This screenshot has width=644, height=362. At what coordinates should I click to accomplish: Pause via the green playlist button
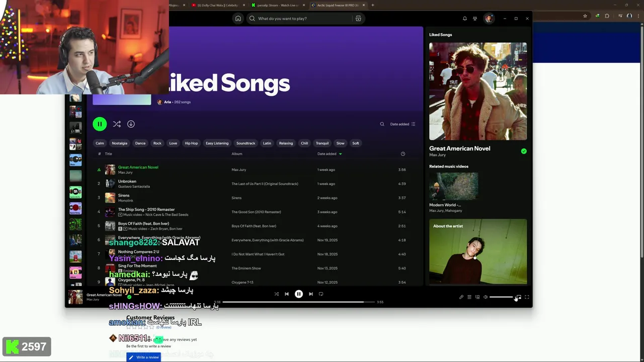[x=100, y=124]
